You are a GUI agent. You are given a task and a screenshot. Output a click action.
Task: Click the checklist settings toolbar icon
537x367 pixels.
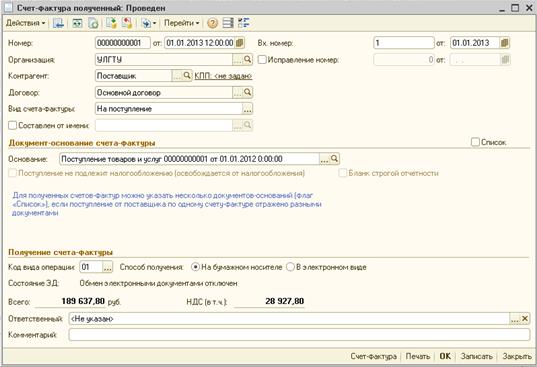pyautogui.click(x=244, y=23)
